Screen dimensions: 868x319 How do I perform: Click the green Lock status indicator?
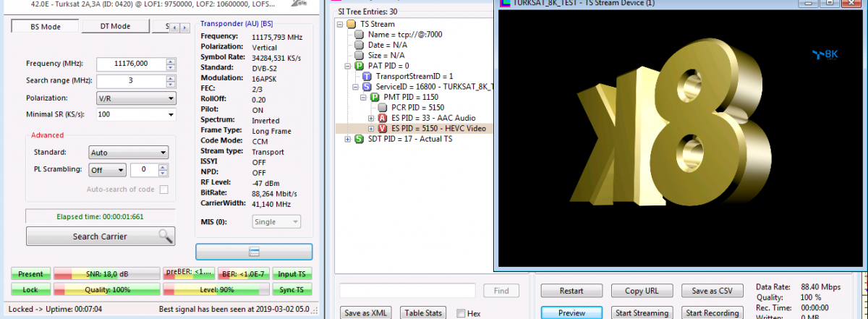coord(31,289)
